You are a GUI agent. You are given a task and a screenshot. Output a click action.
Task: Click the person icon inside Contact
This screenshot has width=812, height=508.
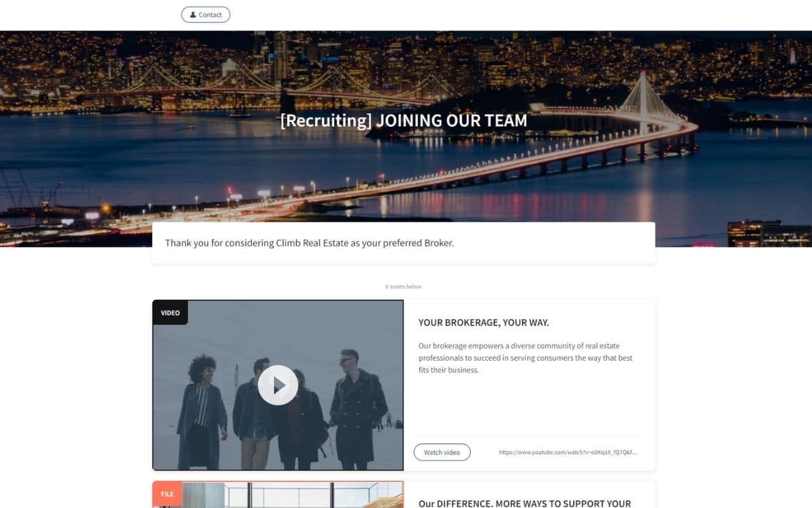[193, 15]
